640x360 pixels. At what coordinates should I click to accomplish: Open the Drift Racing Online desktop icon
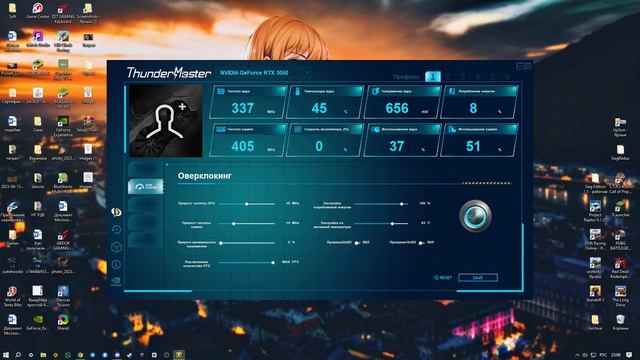[595, 240]
